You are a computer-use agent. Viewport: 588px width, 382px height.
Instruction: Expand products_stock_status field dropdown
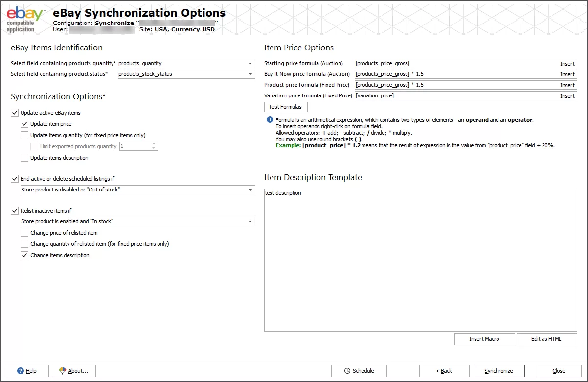250,74
